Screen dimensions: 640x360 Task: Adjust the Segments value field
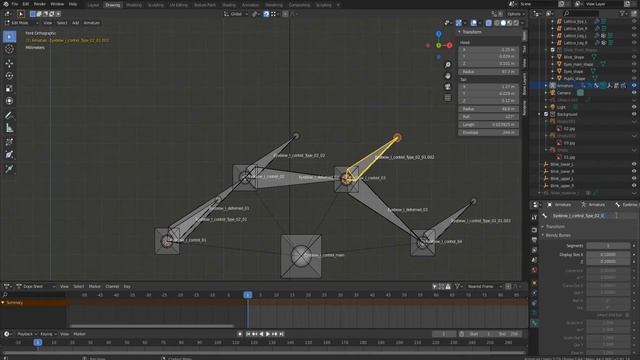click(608, 246)
